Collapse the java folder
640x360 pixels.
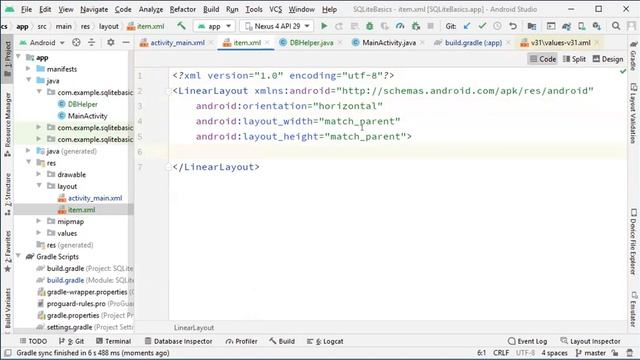[28, 80]
